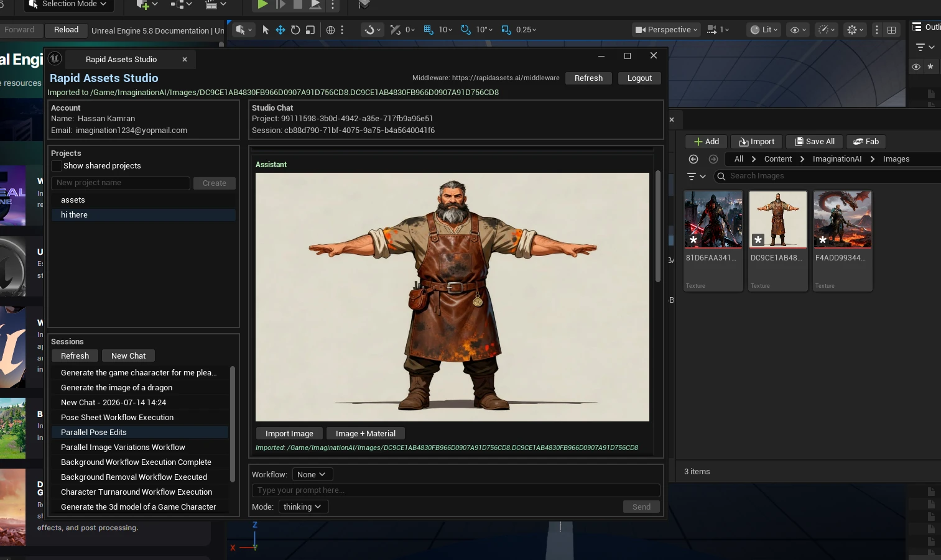Click the Unreal Engine logo in Rapid Assets window
Viewport: 941px width, 560px height.
55,58
